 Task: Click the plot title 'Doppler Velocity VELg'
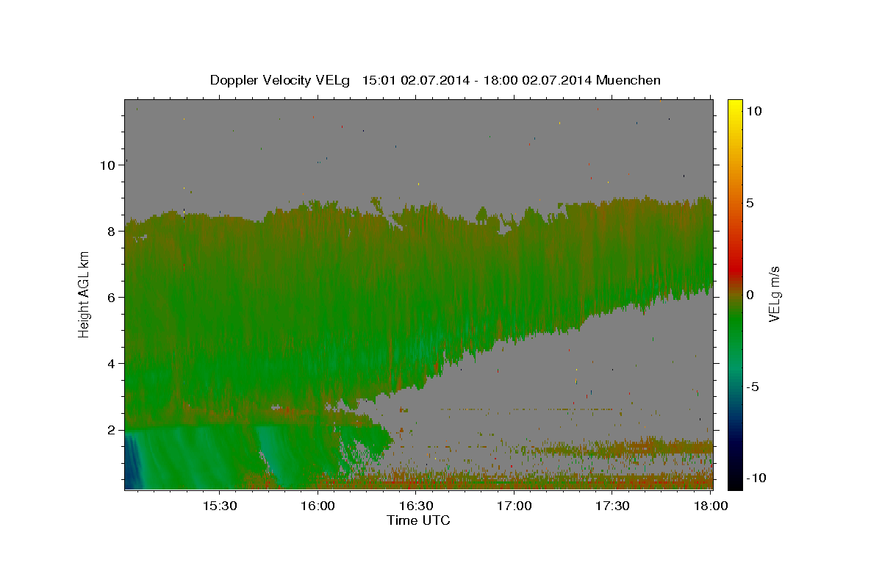(x=281, y=80)
